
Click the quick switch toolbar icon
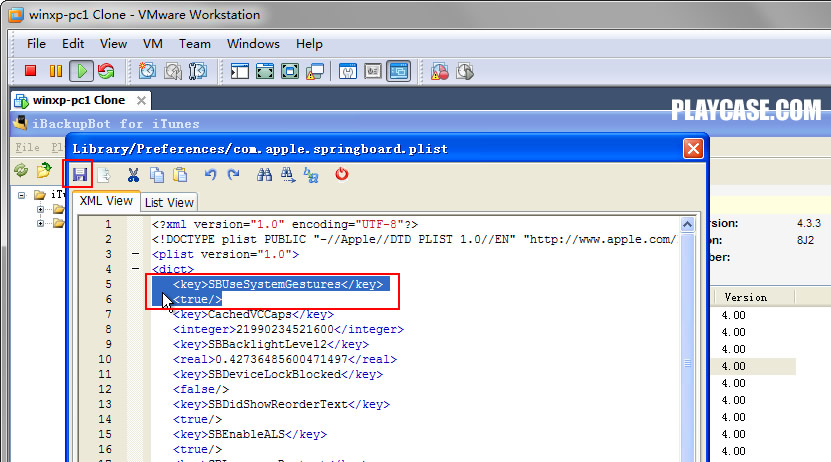tap(265, 71)
